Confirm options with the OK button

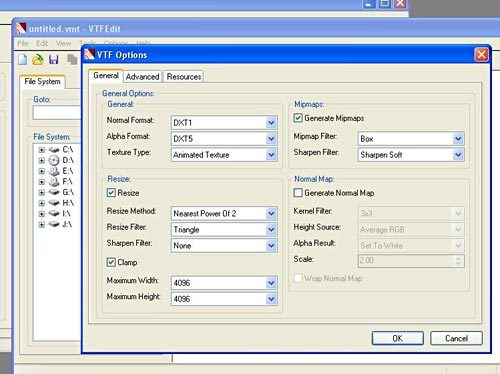tap(398, 338)
